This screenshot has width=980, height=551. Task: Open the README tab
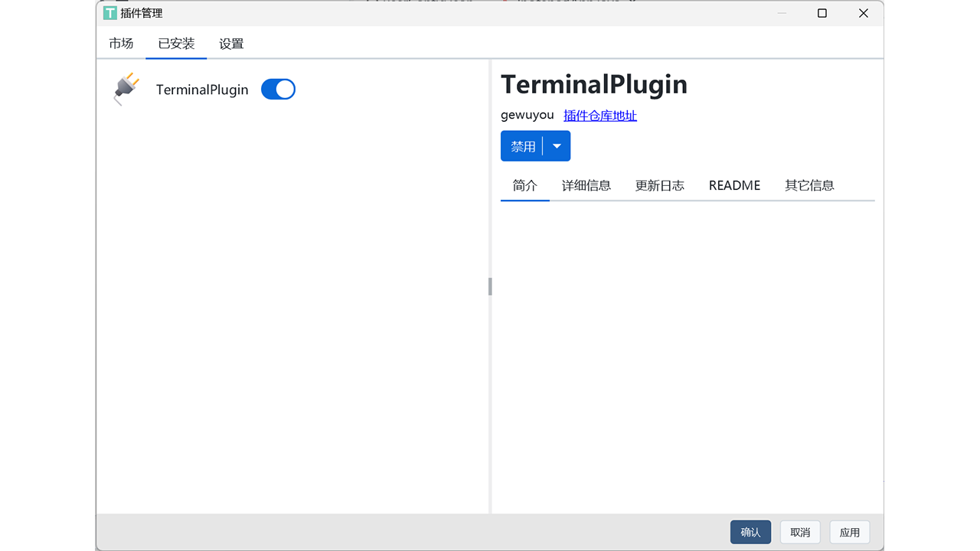(x=733, y=185)
